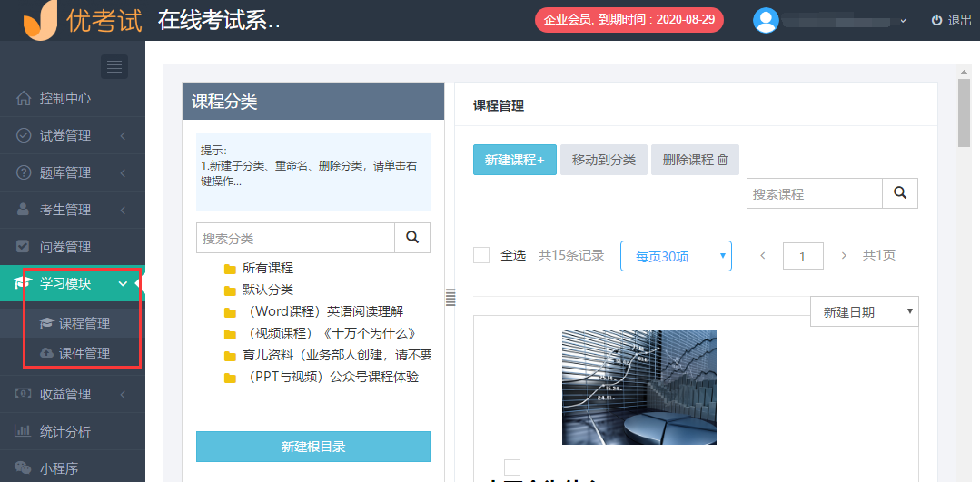Click the 退出 logout link

click(959, 21)
